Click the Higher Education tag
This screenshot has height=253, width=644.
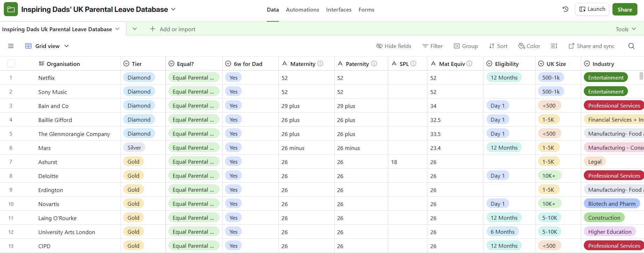click(610, 232)
